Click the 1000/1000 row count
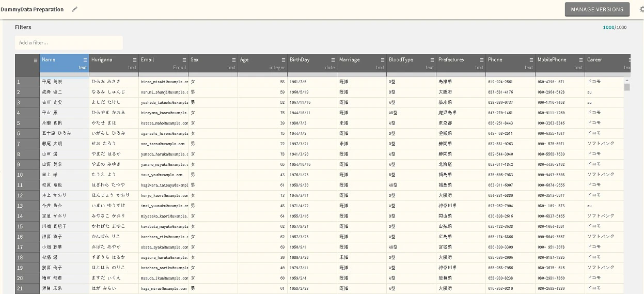The height and width of the screenshot is (294, 644). point(615,27)
